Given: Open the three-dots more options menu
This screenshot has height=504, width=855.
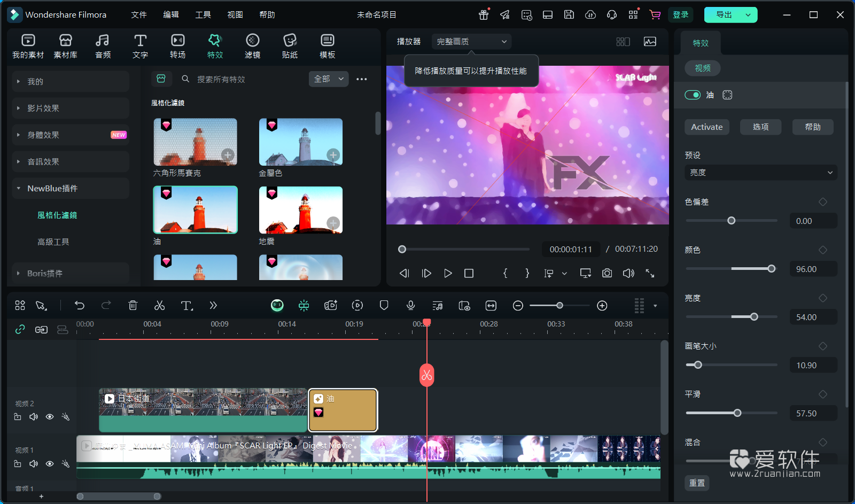Looking at the screenshot, I should click(362, 79).
